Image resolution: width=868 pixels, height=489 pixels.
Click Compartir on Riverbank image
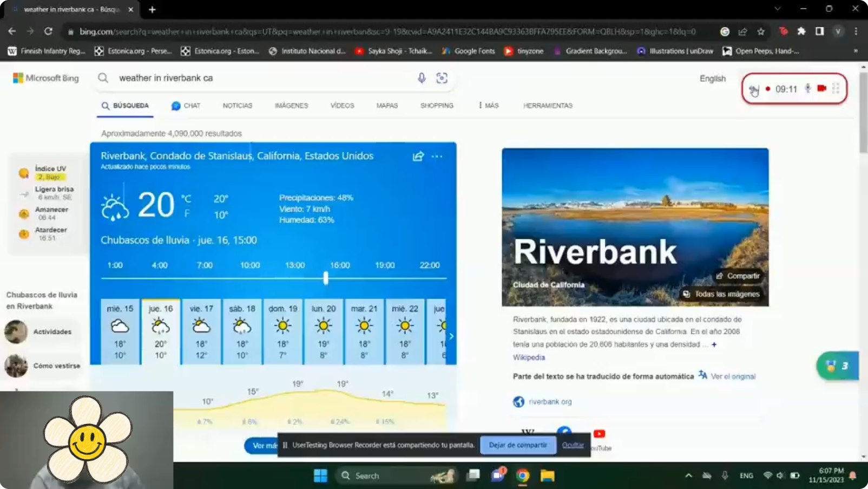pos(738,276)
